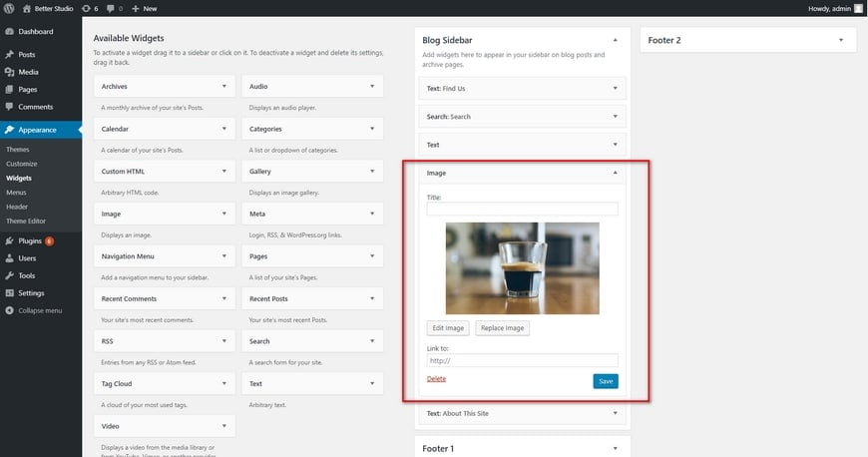Expand the Meta widget arrow
Viewport: 868px width, 457px height.
coord(372,214)
